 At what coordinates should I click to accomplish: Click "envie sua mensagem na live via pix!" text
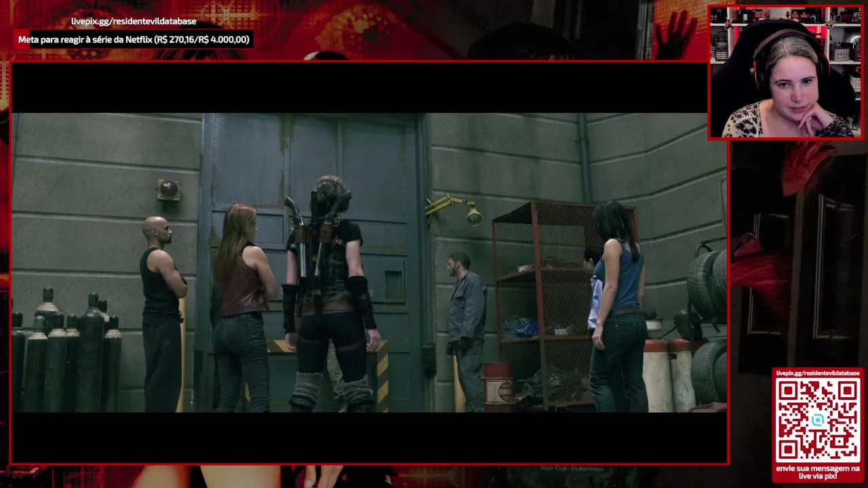(x=817, y=472)
